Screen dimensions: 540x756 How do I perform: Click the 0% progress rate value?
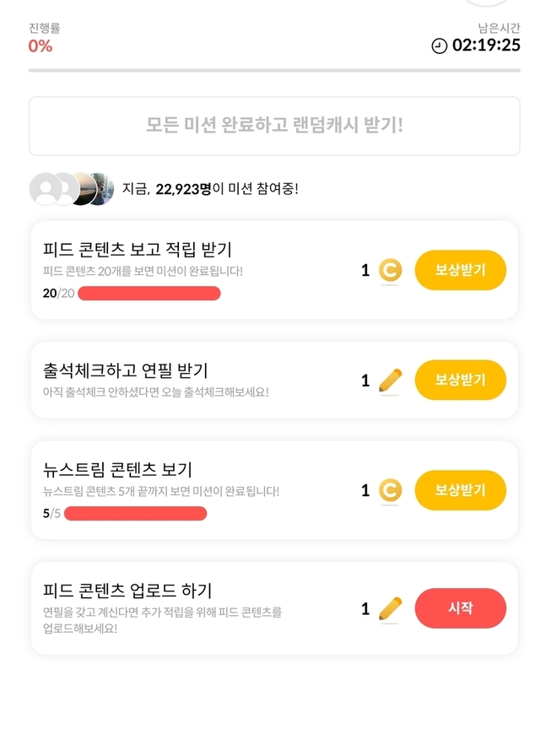click(x=40, y=46)
